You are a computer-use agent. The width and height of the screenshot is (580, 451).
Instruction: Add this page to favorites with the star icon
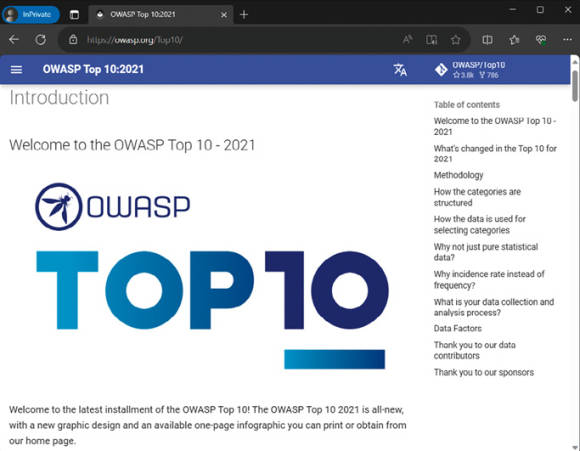tap(456, 40)
